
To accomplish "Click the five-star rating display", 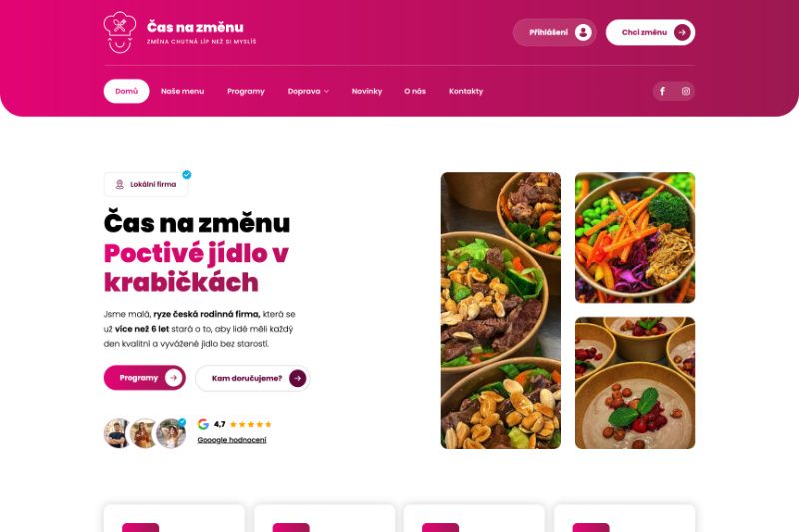I will pyautogui.click(x=251, y=424).
